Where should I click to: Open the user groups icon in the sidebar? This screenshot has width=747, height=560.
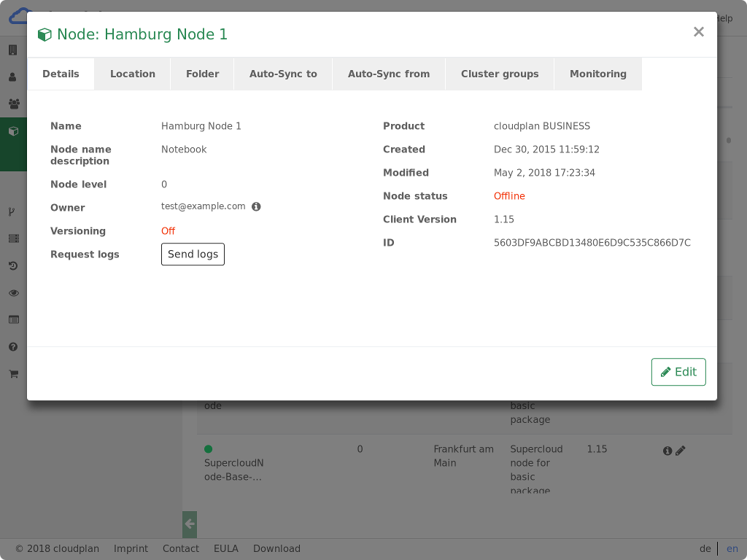(x=13, y=104)
